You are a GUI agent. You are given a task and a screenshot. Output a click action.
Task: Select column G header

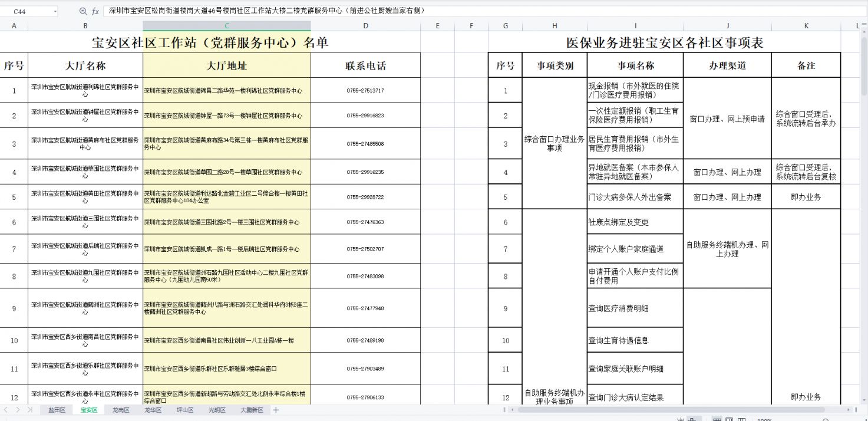506,25
